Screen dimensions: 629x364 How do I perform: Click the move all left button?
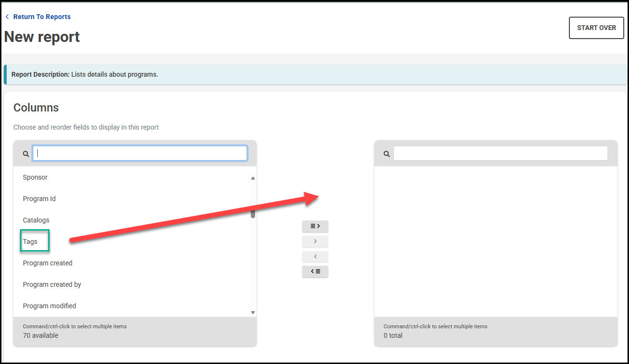click(x=315, y=272)
